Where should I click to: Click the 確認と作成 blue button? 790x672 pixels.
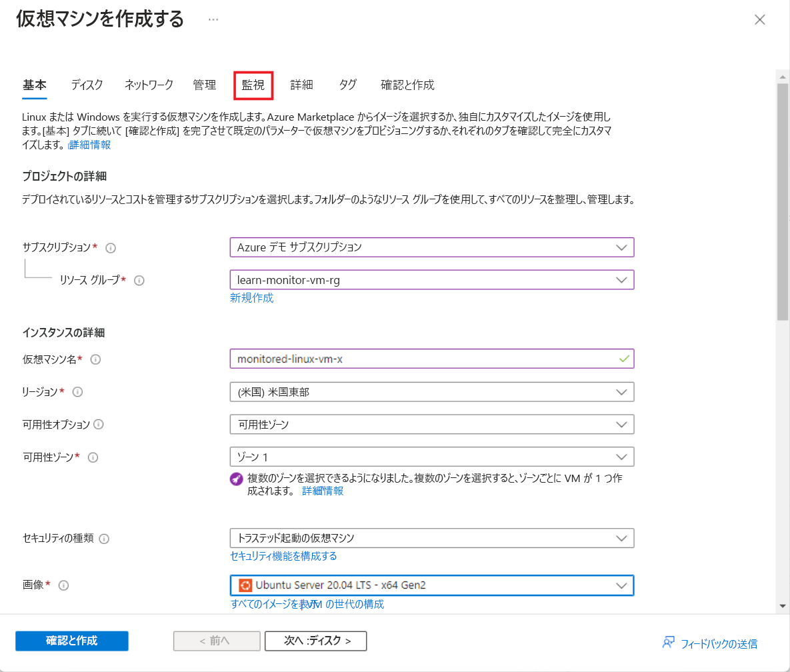pos(72,641)
